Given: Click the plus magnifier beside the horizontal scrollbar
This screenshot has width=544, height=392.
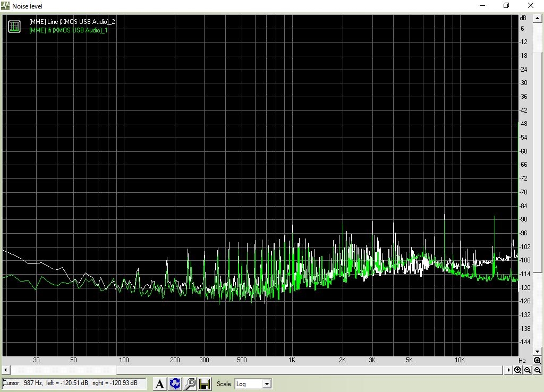Looking at the screenshot, I should (x=517, y=370).
